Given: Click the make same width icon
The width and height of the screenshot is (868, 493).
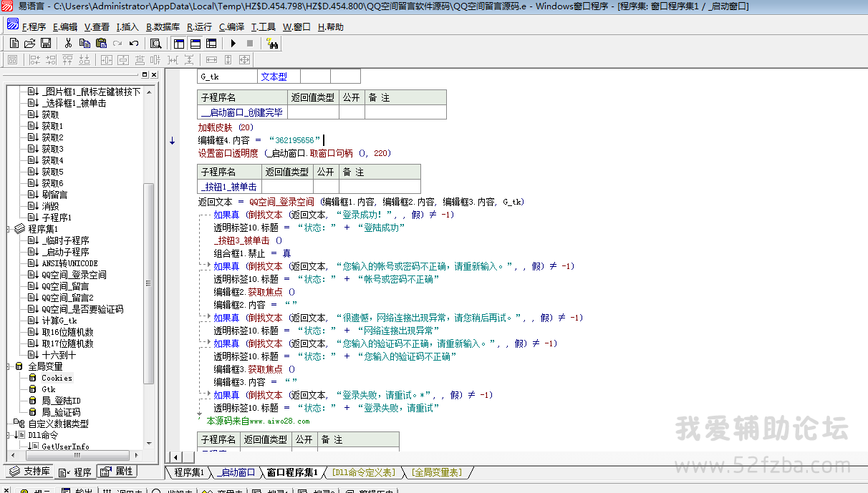Looking at the screenshot, I should [x=212, y=60].
